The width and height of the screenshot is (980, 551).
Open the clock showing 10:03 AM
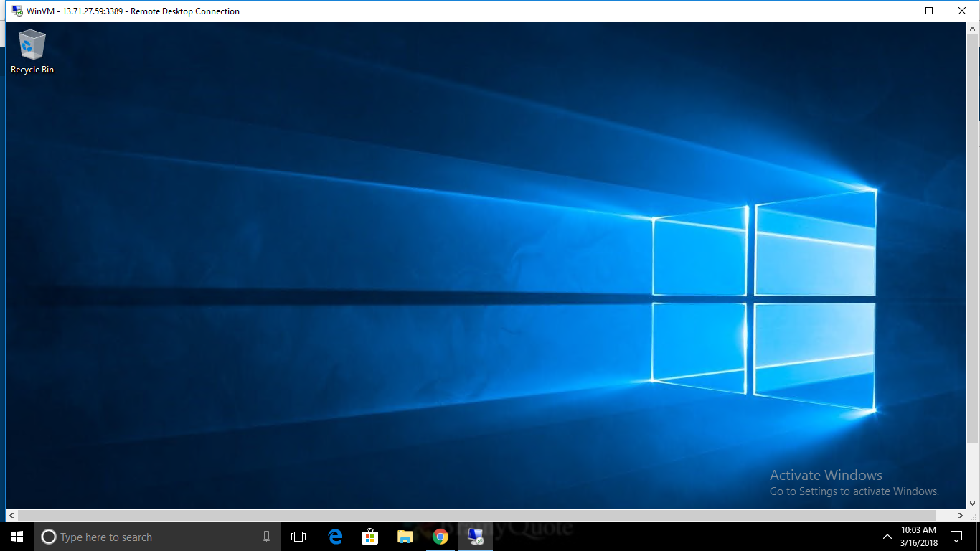(x=919, y=537)
